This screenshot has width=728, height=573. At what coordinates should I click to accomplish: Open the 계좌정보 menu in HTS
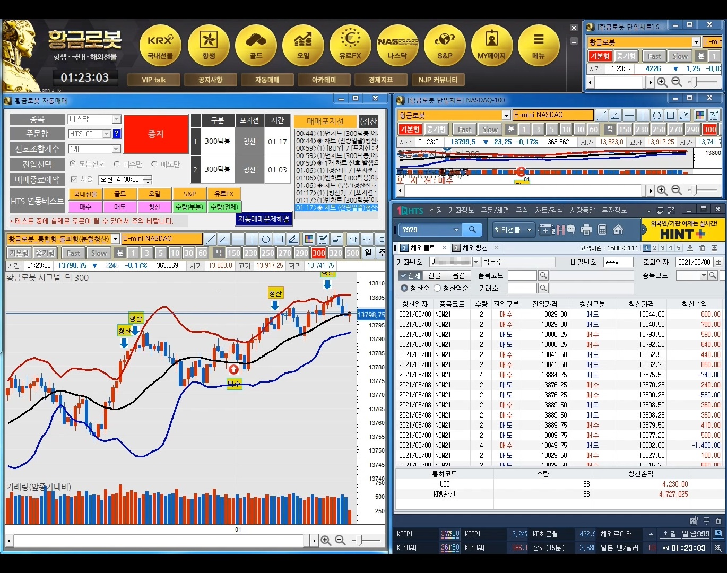[x=462, y=211]
